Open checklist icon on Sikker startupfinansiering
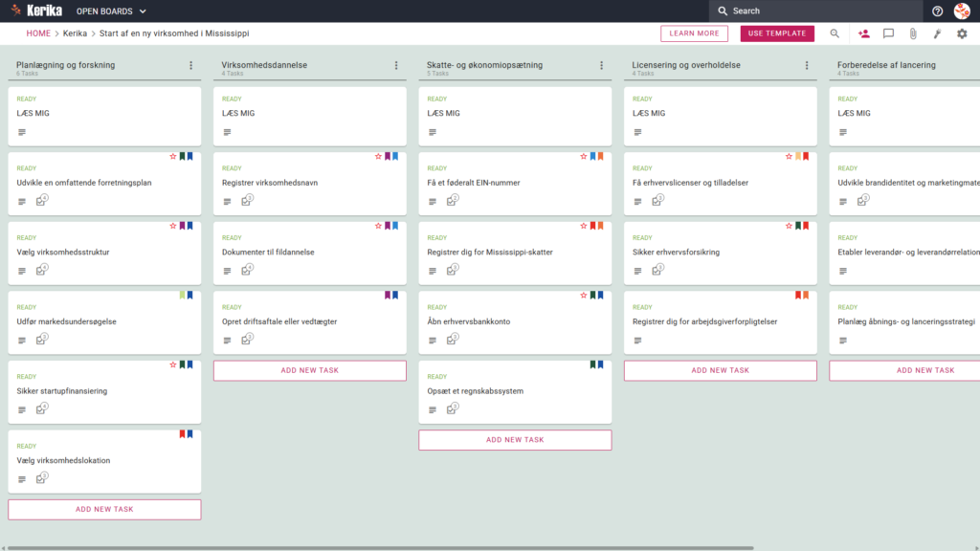The height and width of the screenshot is (551, 980). click(42, 408)
